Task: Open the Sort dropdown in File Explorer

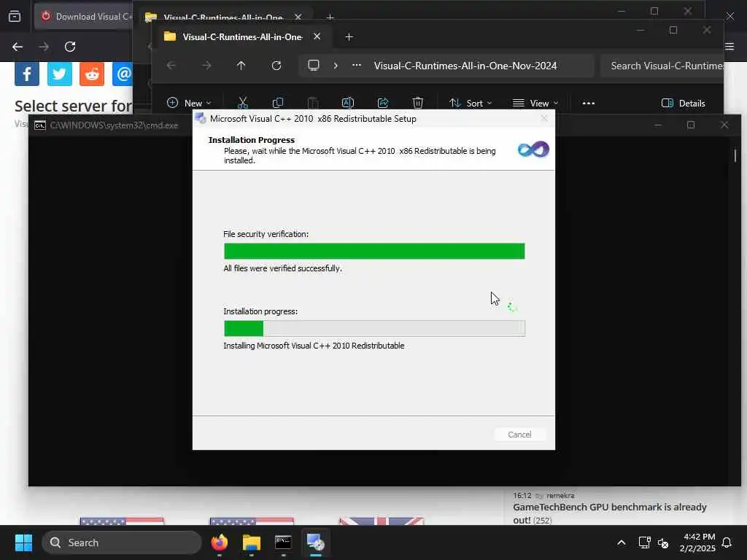Action: [471, 103]
